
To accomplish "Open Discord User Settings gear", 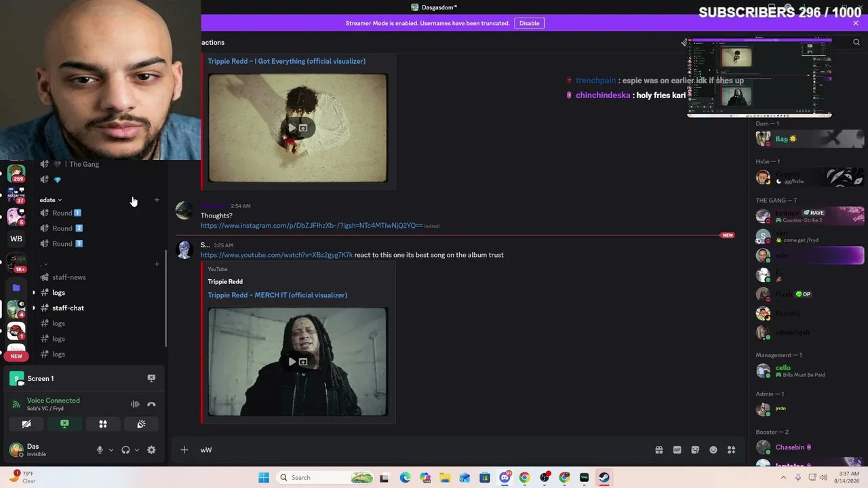I will click(151, 450).
